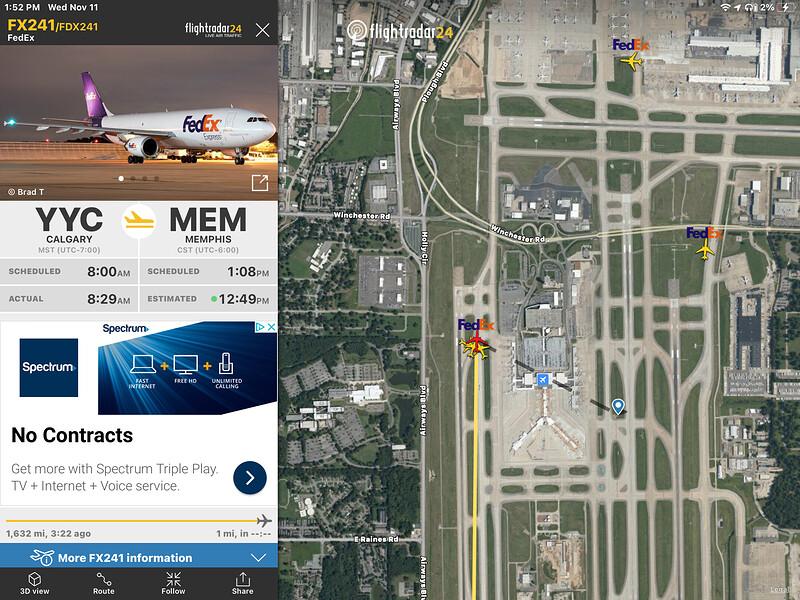Close the FX241 flight details panel
This screenshot has height=600, width=800.
(262, 30)
